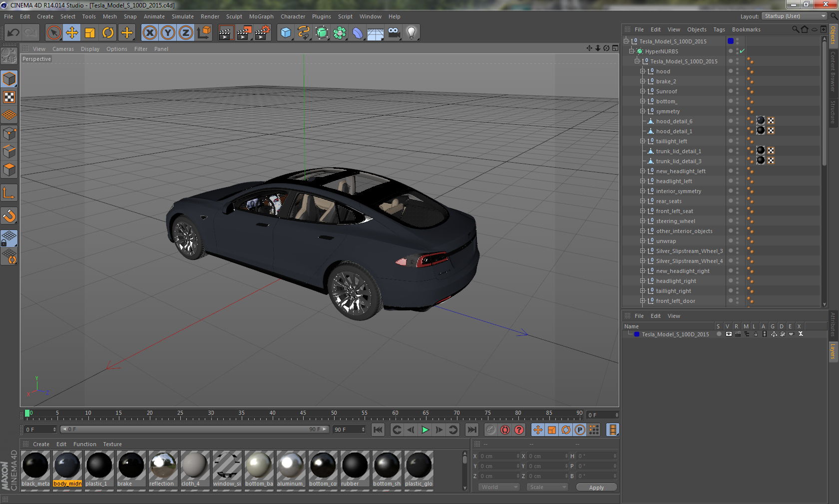Open the Scale mode dropdown
The width and height of the screenshot is (839, 504).
(547, 487)
